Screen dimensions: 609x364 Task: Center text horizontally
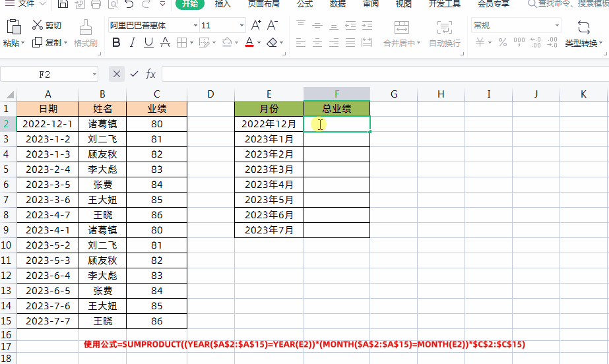(317, 42)
